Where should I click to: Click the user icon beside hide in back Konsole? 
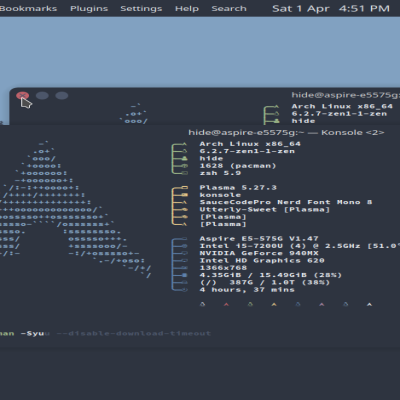point(276,121)
